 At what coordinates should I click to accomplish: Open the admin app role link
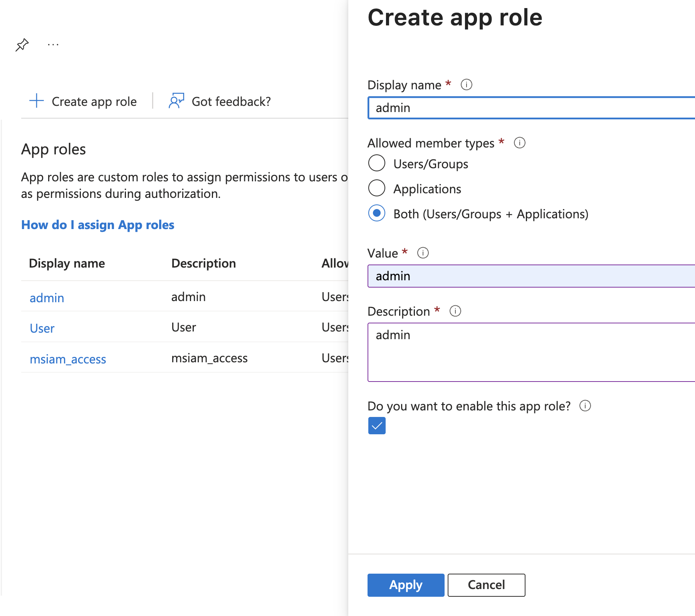(47, 298)
